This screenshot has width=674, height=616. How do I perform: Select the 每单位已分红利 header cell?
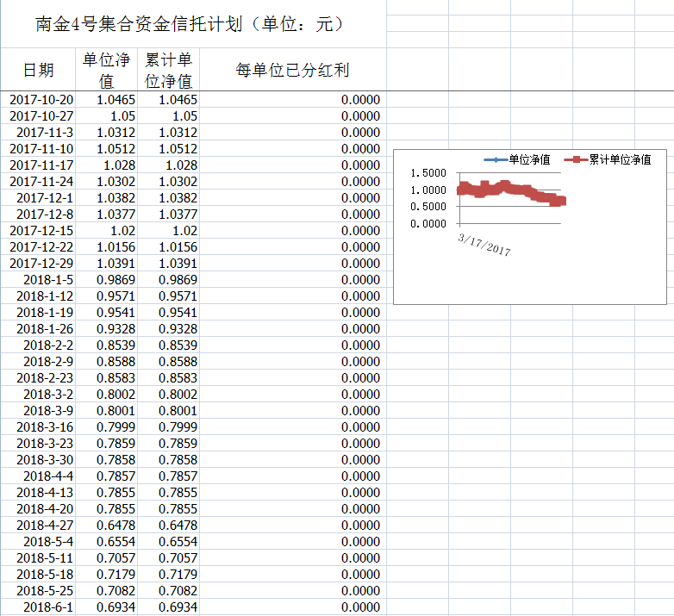click(292, 70)
